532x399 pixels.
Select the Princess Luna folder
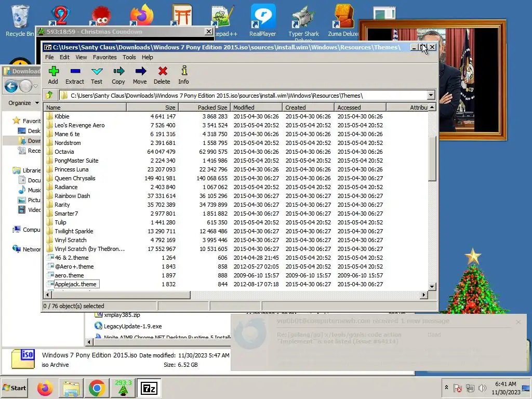pyautogui.click(x=71, y=169)
